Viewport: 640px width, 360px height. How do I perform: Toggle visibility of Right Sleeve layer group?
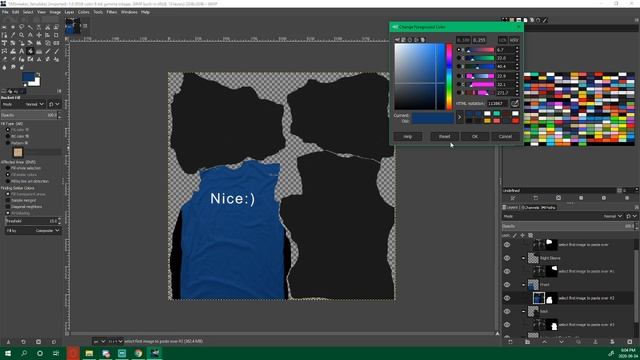507,258
